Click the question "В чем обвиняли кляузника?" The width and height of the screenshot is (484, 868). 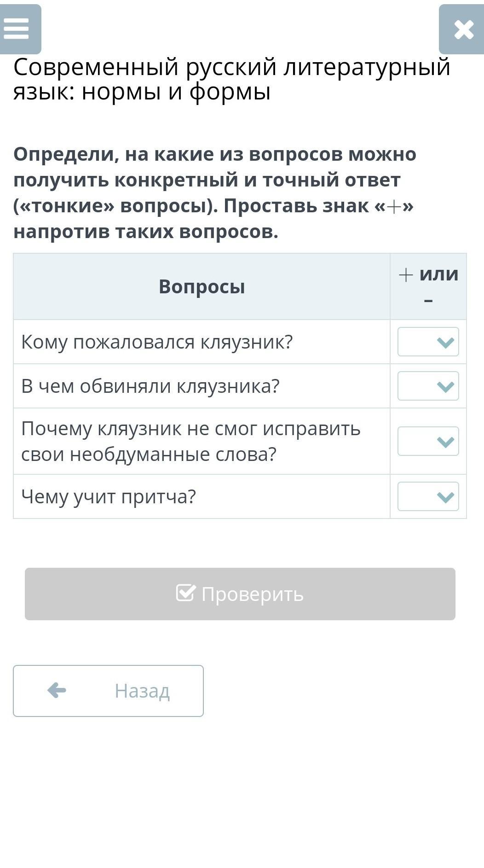pyautogui.click(x=150, y=386)
